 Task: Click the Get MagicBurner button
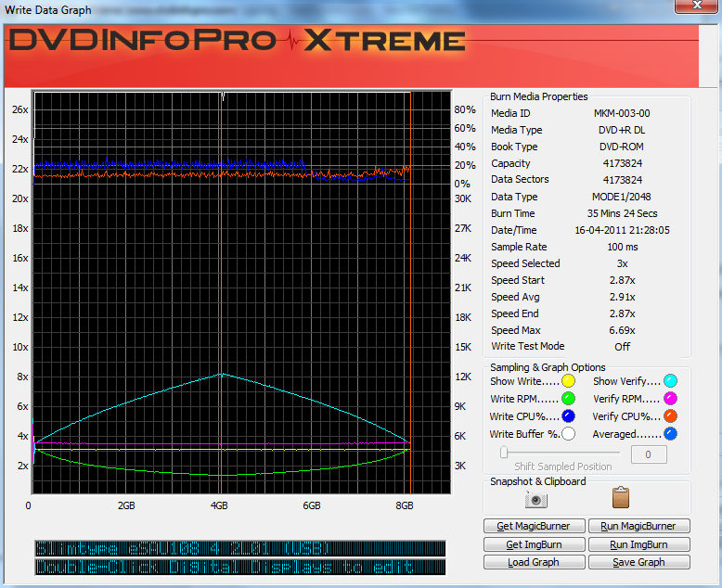point(535,526)
